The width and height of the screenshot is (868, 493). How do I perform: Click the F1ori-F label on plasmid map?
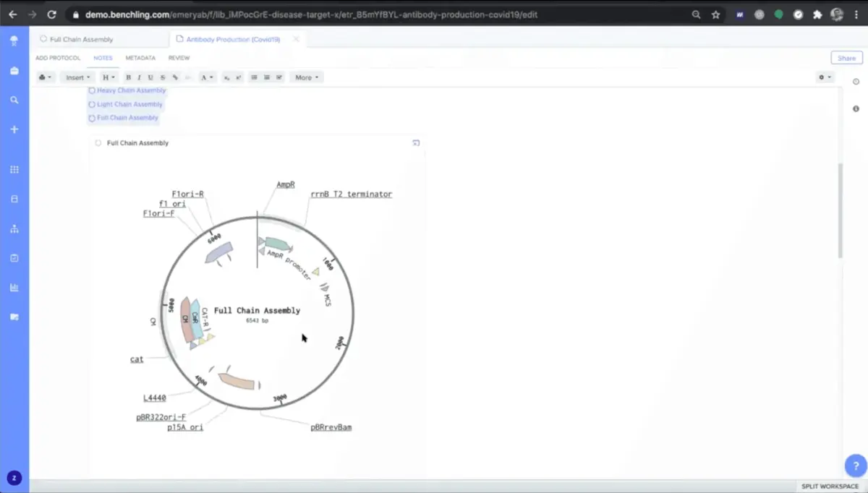tap(158, 213)
